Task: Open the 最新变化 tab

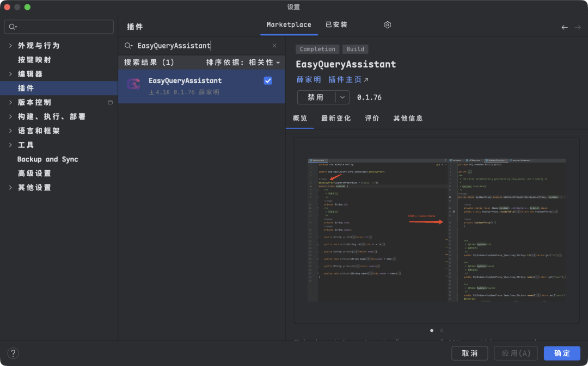Action: point(336,119)
